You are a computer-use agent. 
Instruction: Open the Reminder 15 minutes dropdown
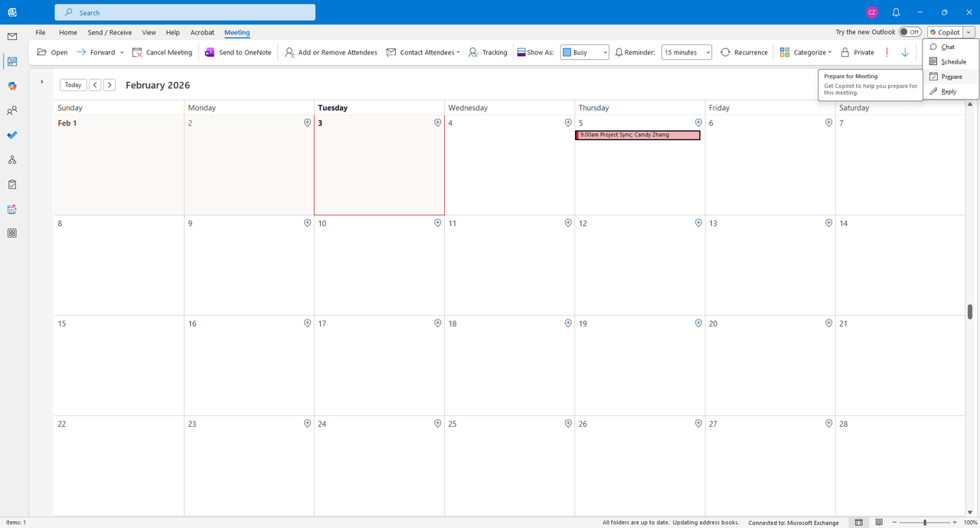tap(687, 52)
